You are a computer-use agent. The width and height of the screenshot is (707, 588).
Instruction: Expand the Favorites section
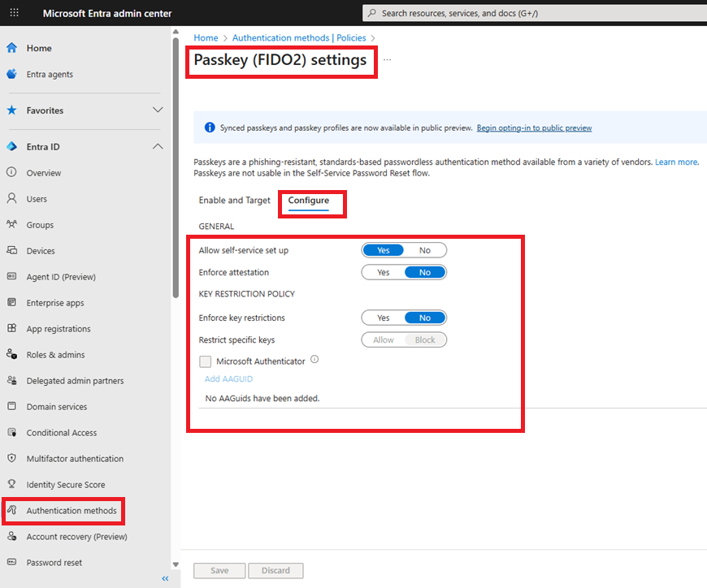tap(159, 110)
